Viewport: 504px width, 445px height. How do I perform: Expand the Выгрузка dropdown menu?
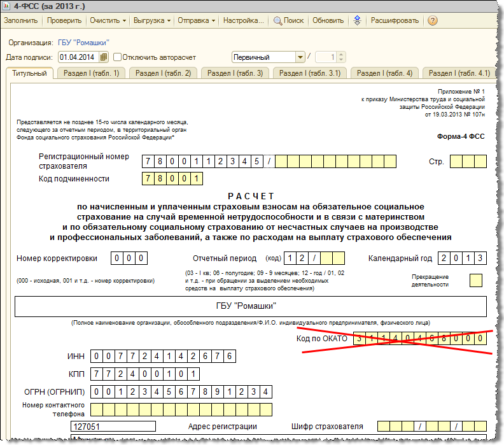152,20
